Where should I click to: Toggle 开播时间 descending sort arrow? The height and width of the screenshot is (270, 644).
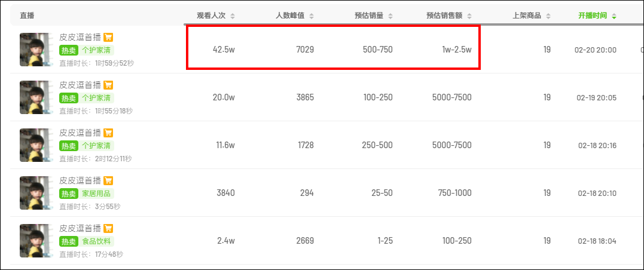pyautogui.click(x=614, y=16)
